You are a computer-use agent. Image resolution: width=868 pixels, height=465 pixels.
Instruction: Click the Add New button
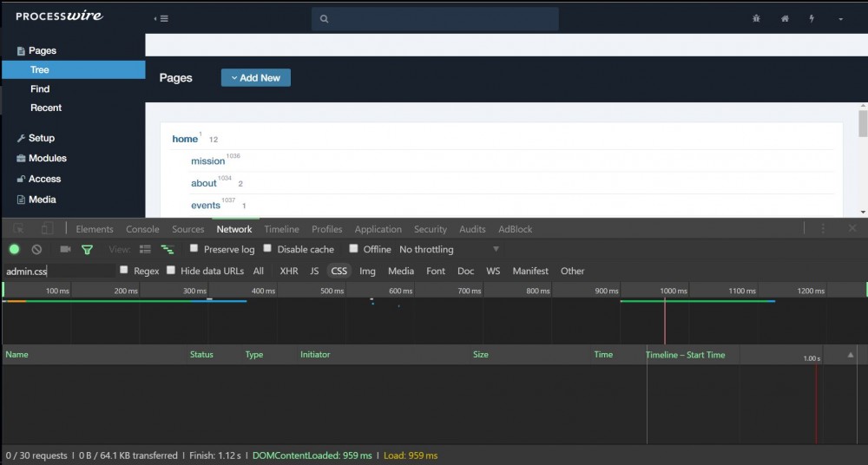[x=256, y=78]
